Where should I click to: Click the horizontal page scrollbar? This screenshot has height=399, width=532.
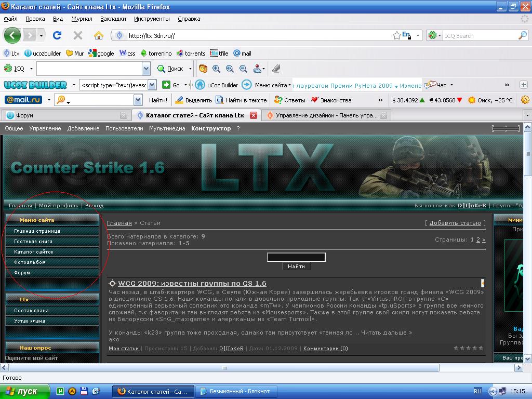tap(224, 368)
